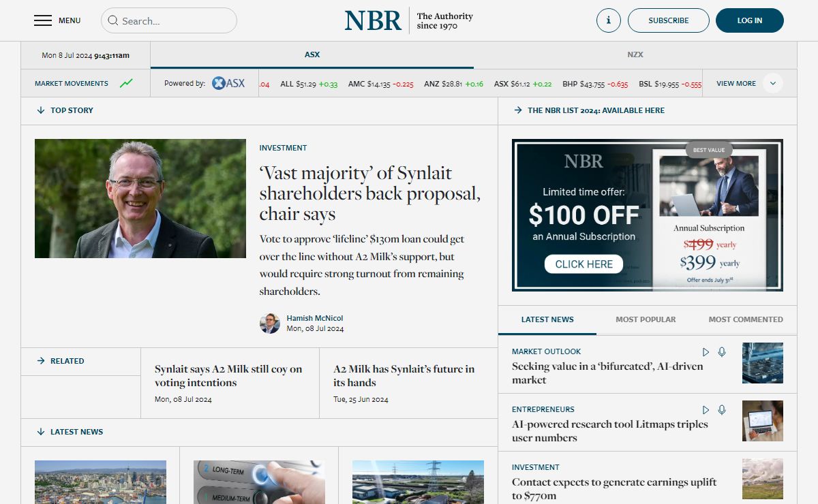The width and height of the screenshot is (818, 504).
Task: Open the Synlait shareholders headline
Action: click(x=370, y=193)
